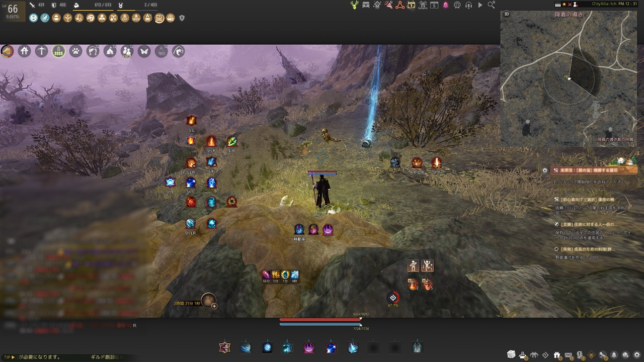Select the 未受注 quest banner

(594, 170)
